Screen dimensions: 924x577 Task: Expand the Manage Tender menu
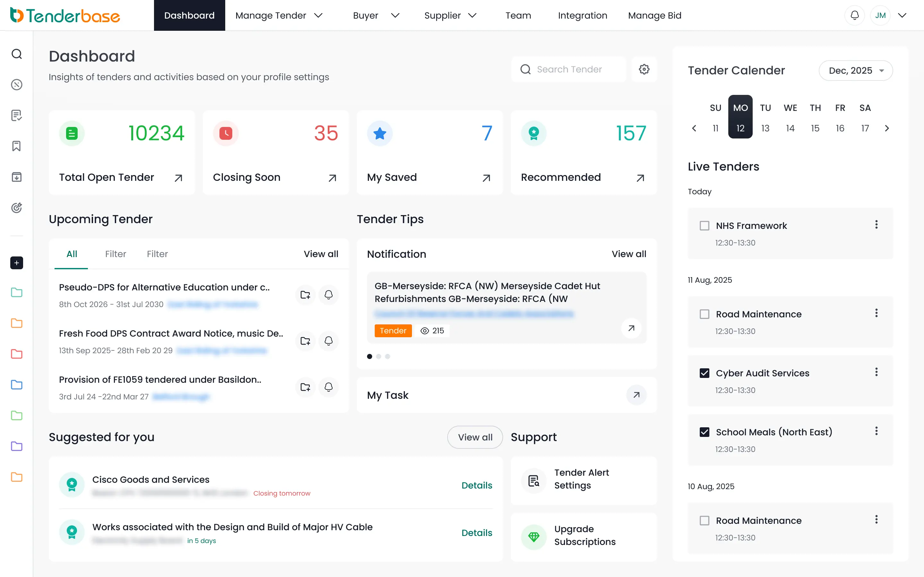[x=279, y=15]
